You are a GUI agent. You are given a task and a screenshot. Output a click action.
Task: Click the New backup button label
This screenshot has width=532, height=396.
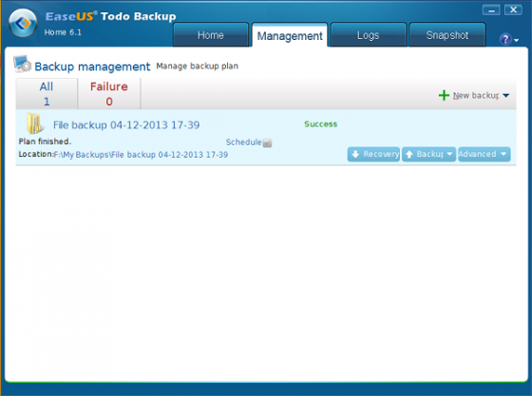pos(476,96)
